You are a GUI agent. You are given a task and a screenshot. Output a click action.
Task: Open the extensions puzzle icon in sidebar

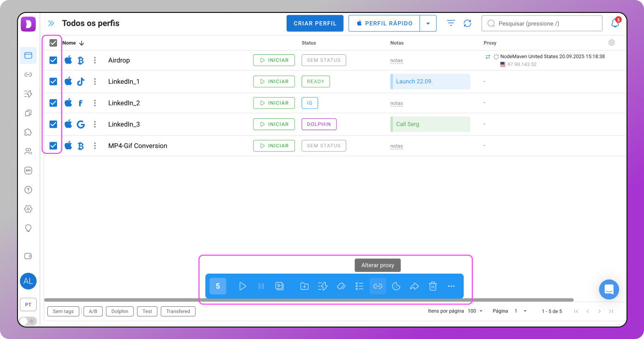point(28,132)
